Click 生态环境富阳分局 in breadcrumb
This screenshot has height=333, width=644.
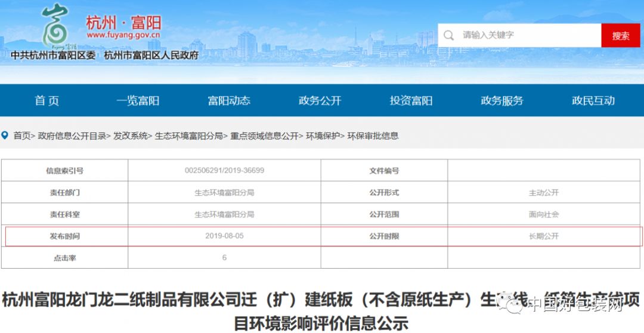(188, 136)
